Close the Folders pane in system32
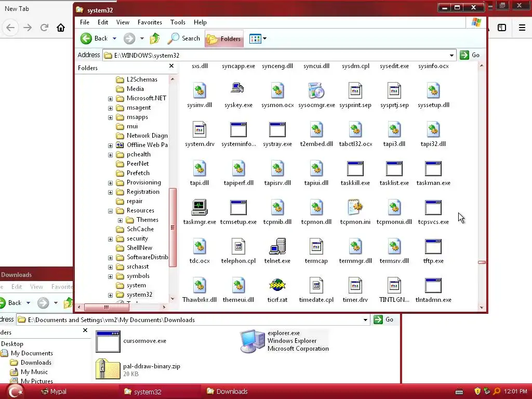 (171, 66)
